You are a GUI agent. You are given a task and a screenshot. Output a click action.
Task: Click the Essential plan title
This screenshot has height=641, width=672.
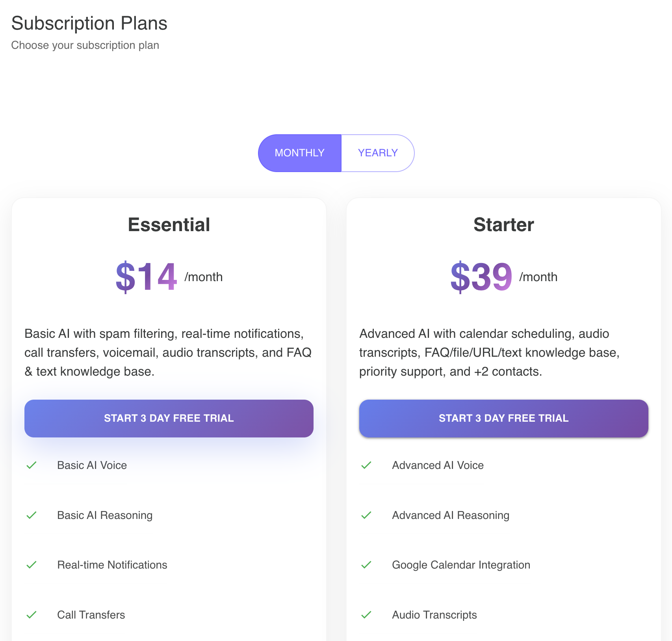[x=169, y=224]
